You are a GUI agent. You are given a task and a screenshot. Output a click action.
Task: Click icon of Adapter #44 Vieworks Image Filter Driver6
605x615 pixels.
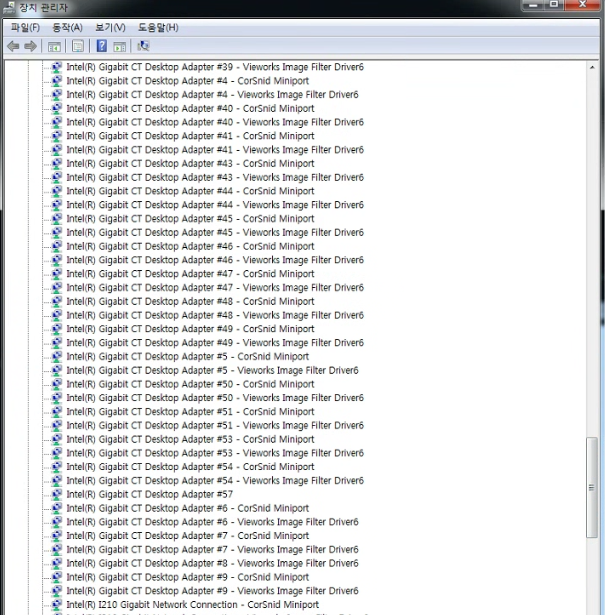click(57, 205)
